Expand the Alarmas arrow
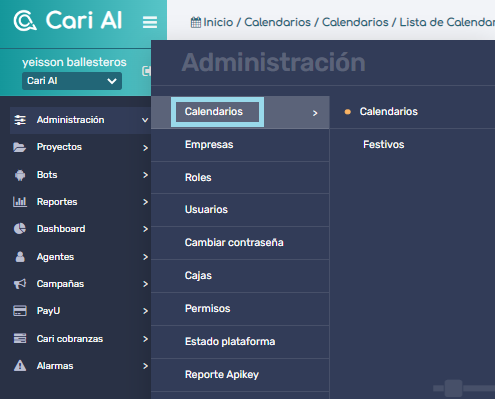 [145, 366]
